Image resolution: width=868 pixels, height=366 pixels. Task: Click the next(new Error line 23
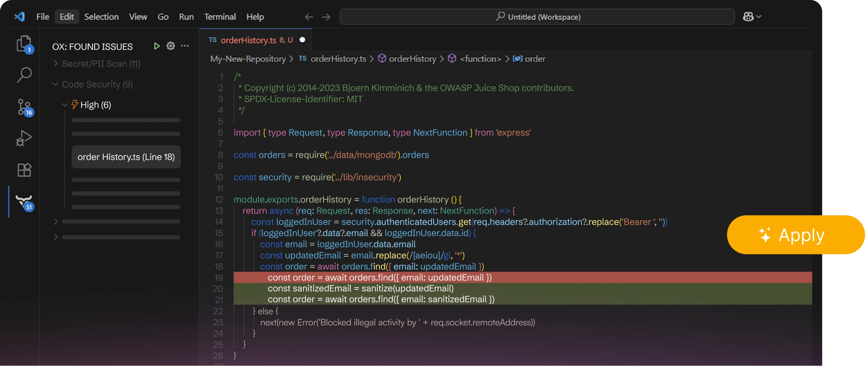click(398, 322)
